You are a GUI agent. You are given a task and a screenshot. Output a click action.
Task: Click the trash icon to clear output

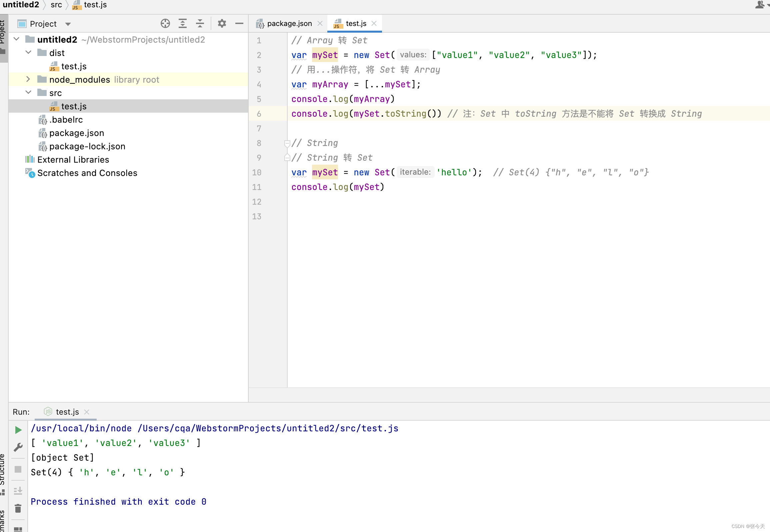[18, 509]
